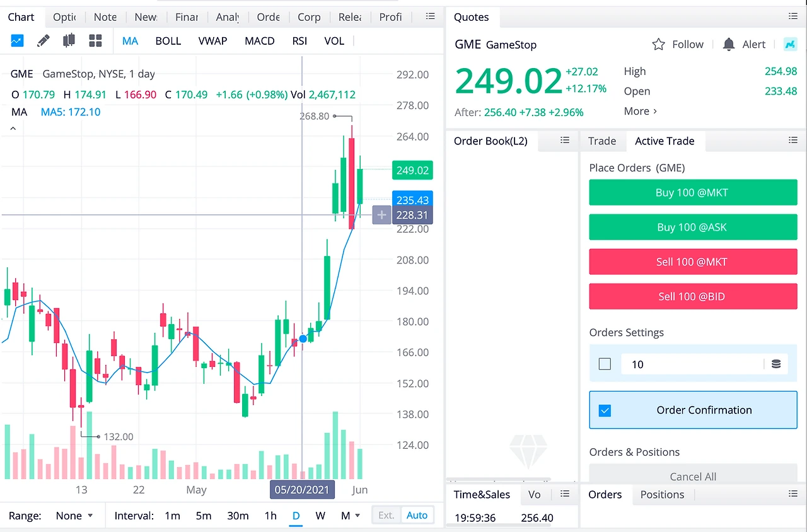This screenshot has width=807, height=532.
Task: Click the teal chart icon beside Alert
Action: point(790,44)
